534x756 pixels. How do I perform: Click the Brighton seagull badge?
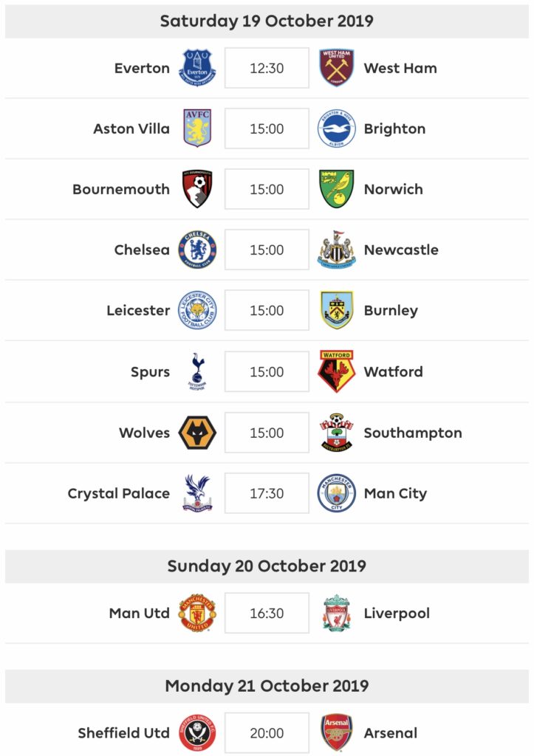(337, 128)
